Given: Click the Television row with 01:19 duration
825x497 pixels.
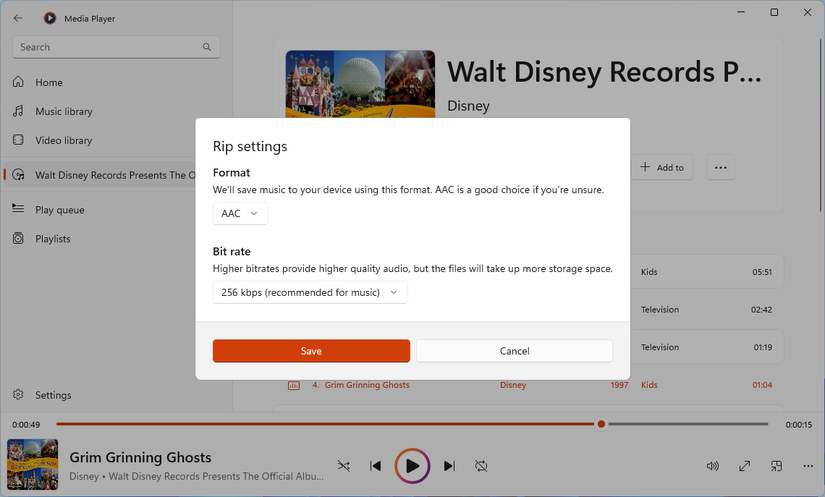Looking at the screenshot, I should point(707,347).
